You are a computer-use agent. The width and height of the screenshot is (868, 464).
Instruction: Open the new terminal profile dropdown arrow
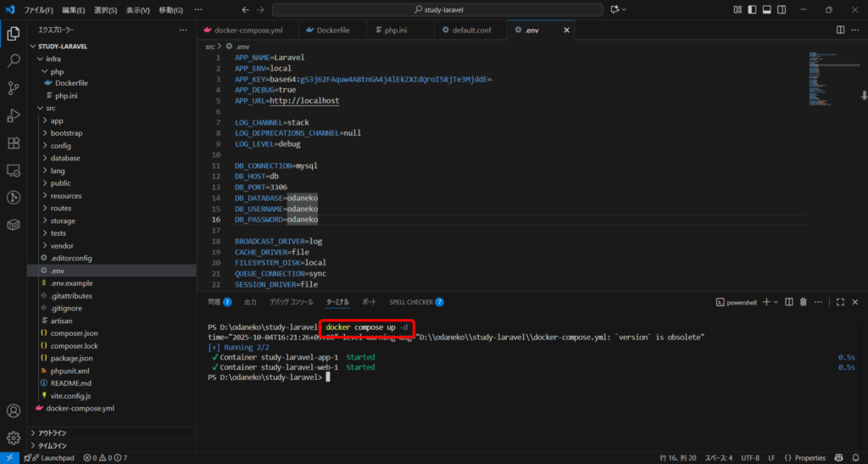click(776, 302)
